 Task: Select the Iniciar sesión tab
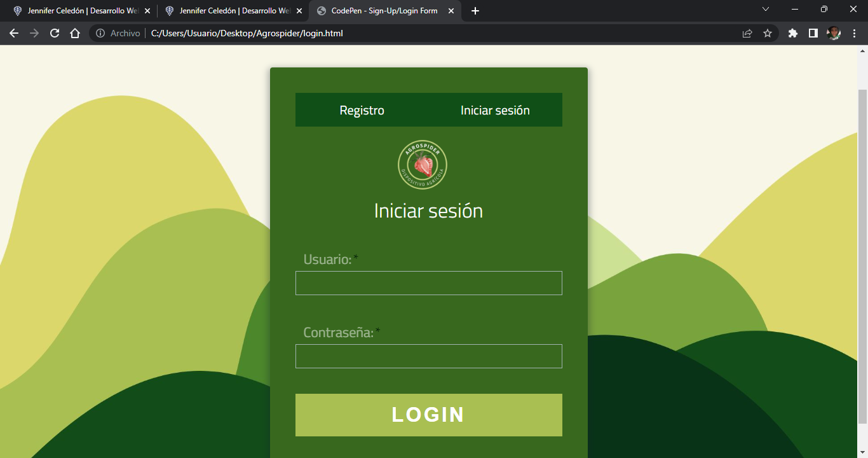[x=495, y=110]
